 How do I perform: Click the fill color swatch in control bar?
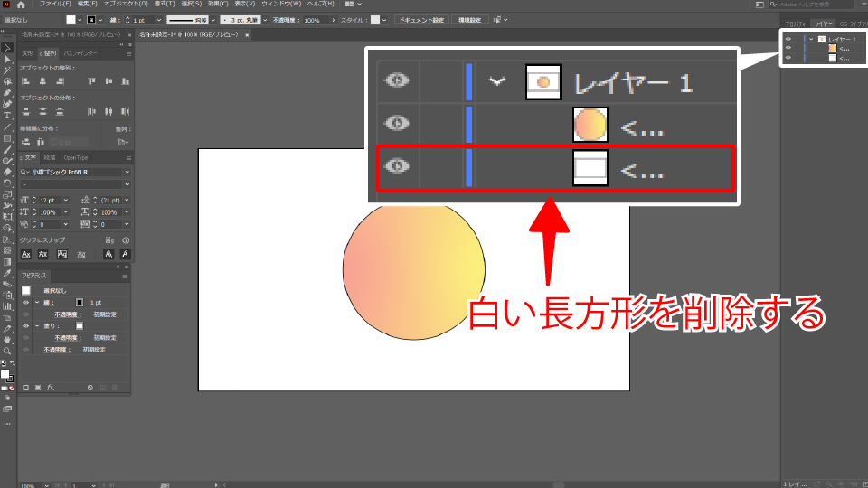pyautogui.click(x=71, y=20)
